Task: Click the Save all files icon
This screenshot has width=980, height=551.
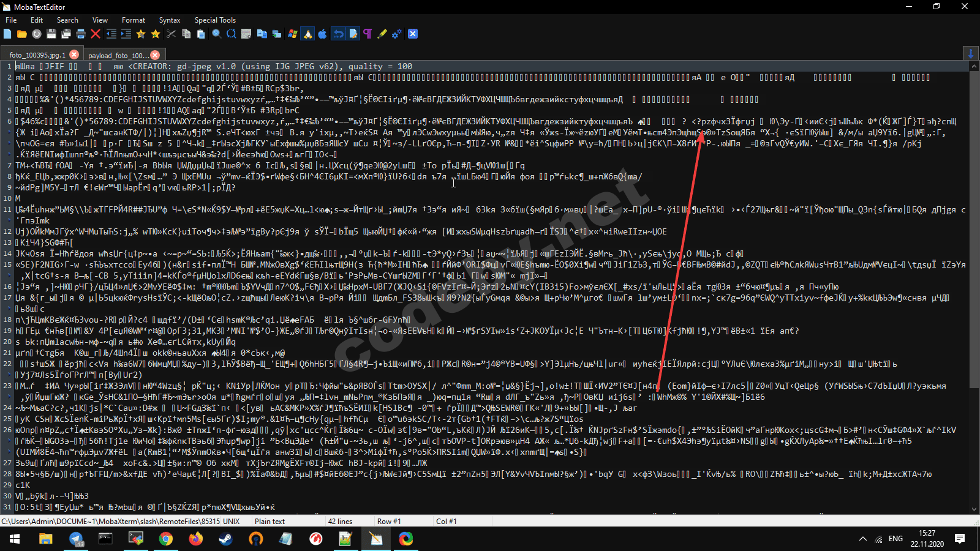Action: point(66,34)
